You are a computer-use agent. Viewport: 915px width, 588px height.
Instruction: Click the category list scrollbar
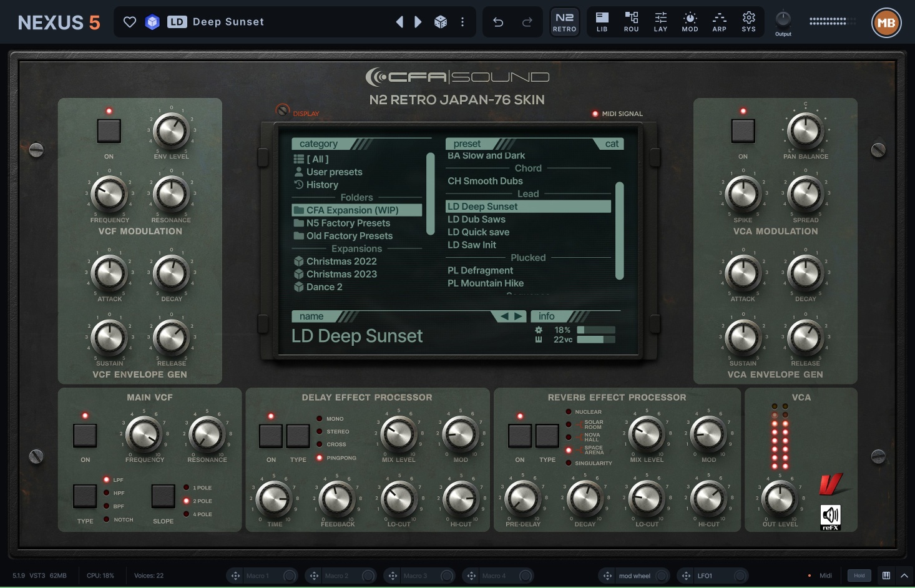[430, 194]
